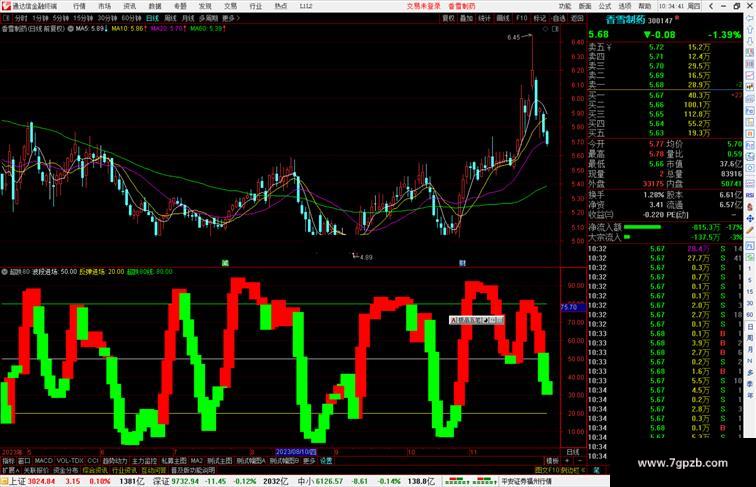756x487 pixels.
Task: Click the down arrow sidebar icon
Action: [x=750, y=41]
